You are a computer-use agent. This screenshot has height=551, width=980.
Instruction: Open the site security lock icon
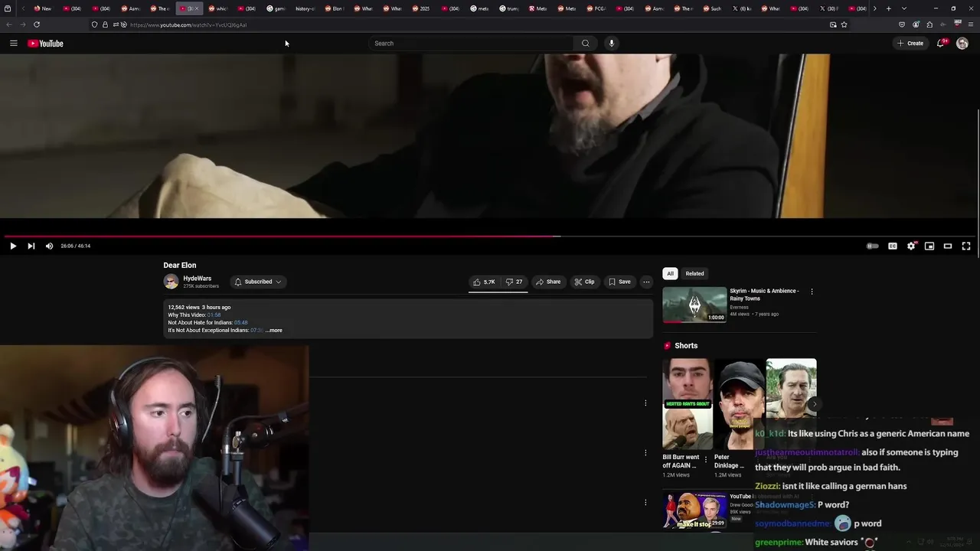pos(105,24)
